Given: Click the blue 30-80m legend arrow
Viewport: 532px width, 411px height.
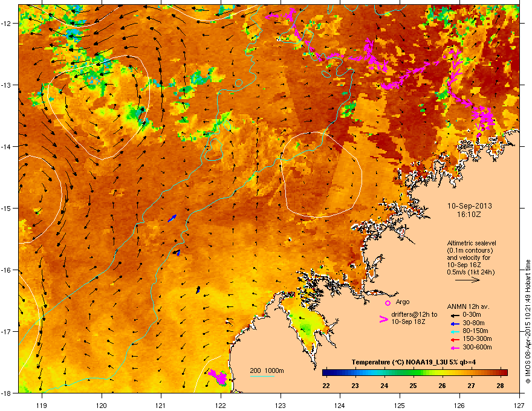Looking at the screenshot, I should [x=455, y=323].
